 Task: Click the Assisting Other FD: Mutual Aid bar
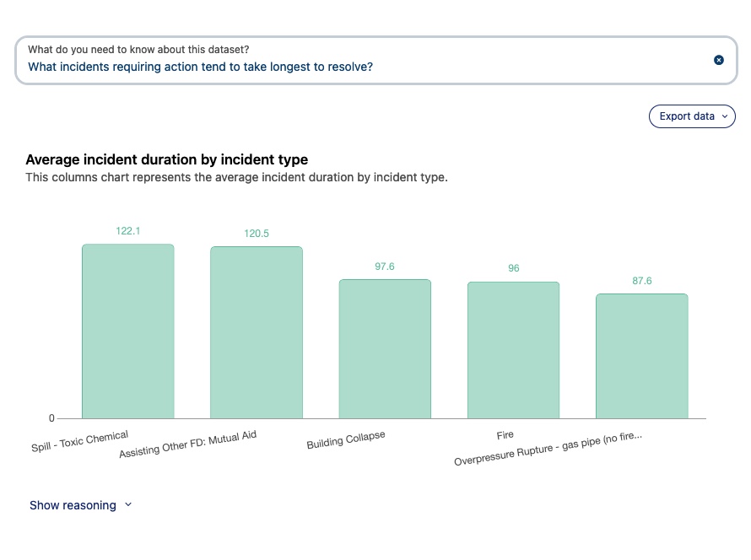pyautogui.click(x=257, y=332)
